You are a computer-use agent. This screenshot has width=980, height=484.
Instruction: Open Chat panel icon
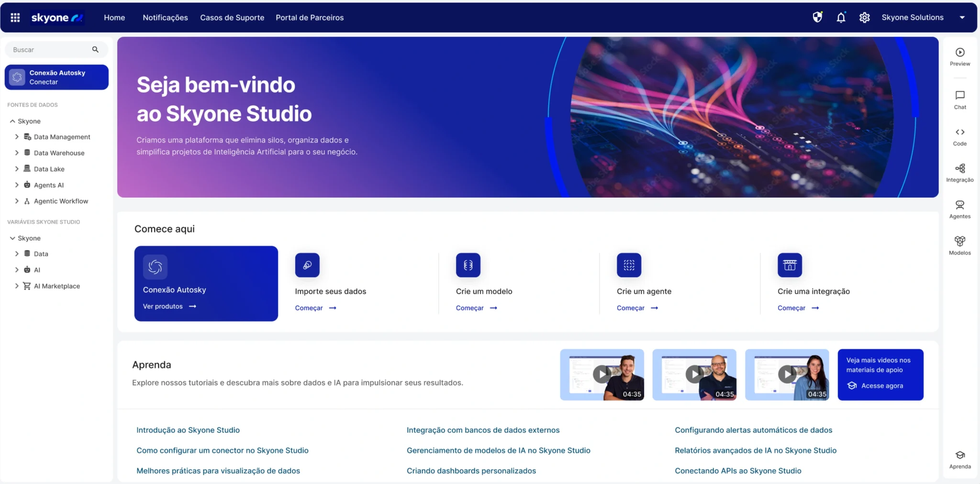tap(960, 100)
